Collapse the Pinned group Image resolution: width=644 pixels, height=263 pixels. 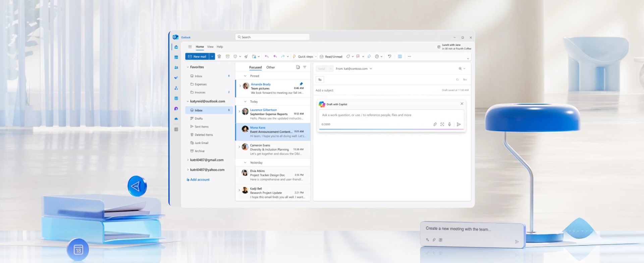pyautogui.click(x=245, y=76)
